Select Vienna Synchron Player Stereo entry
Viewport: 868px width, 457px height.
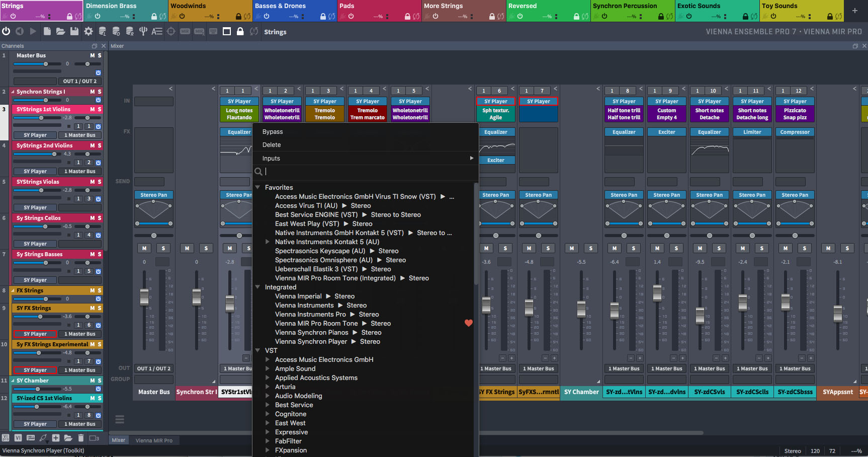[x=327, y=341]
